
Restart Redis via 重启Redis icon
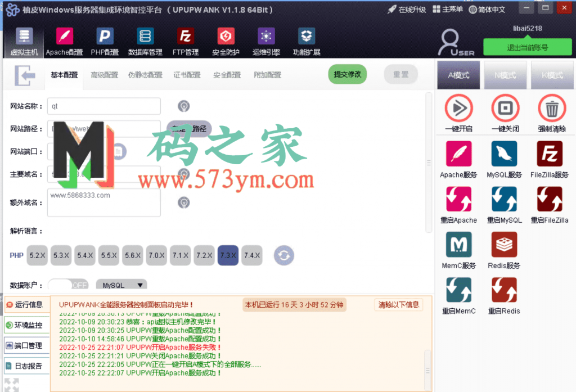pos(504,290)
